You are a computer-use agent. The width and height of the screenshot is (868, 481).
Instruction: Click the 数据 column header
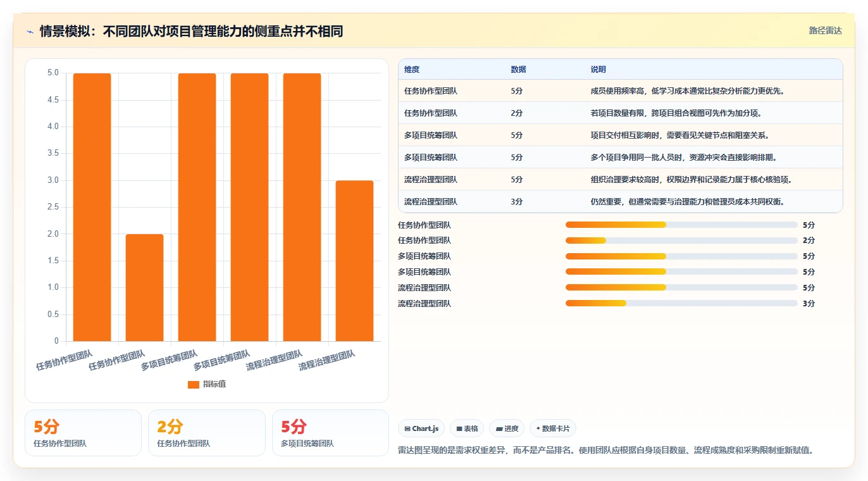pos(518,70)
